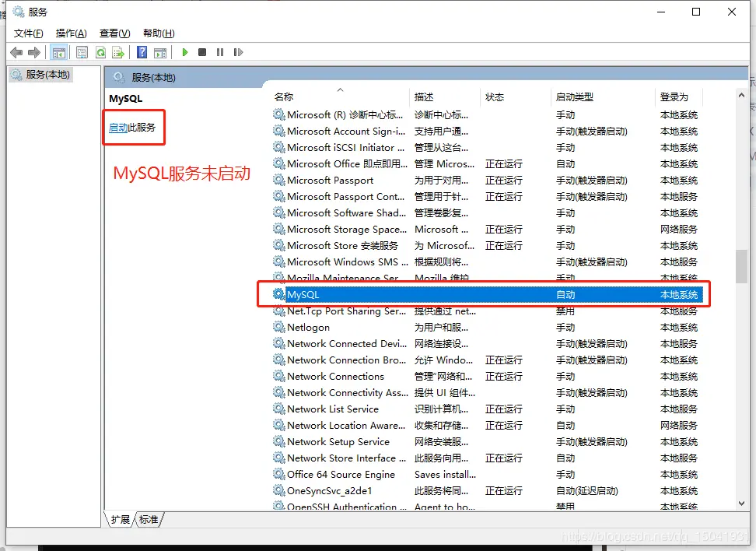Click the scrollbar up arrow of the services list
Screen dimensions: 756x551
click(741, 96)
